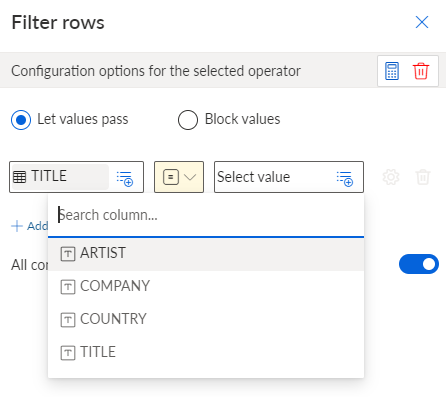Select the Let values pass radio button
This screenshot has width=446, height=397.
coord(21,120)
